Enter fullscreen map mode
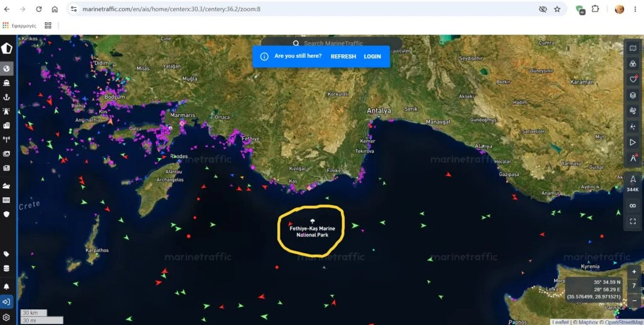This screenshot has height=325, width=644. (633, 221)
